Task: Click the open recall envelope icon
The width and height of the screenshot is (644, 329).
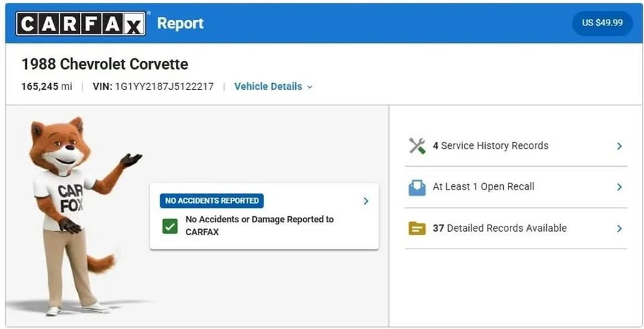Action: [417, 188]
